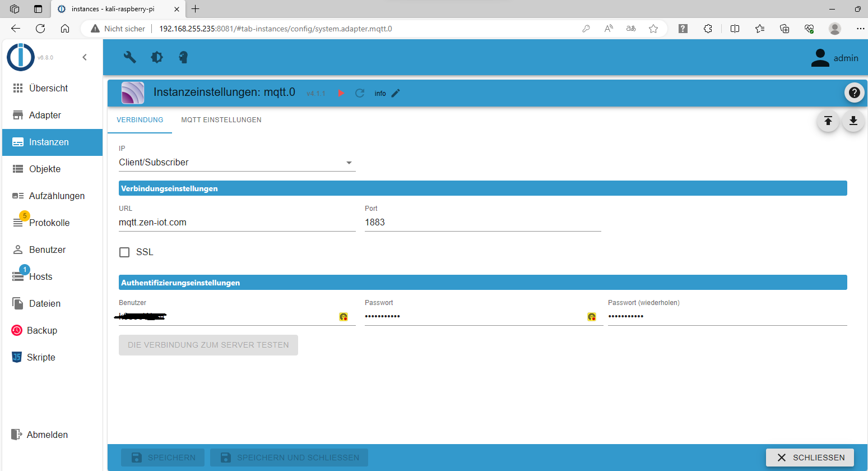Open Adapter in the sidebar
This screenshot has width=868, height=471.
(x=53, y=115)
